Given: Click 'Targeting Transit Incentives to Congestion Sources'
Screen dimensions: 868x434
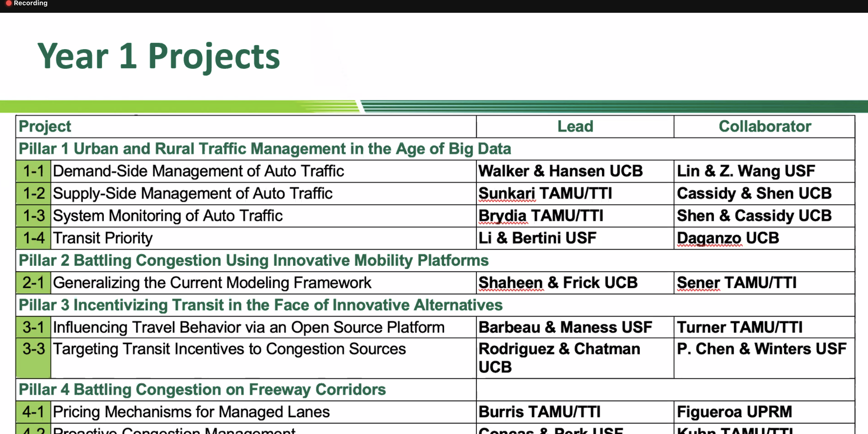Looking at the screenshot, I should [x=230, y=349].
